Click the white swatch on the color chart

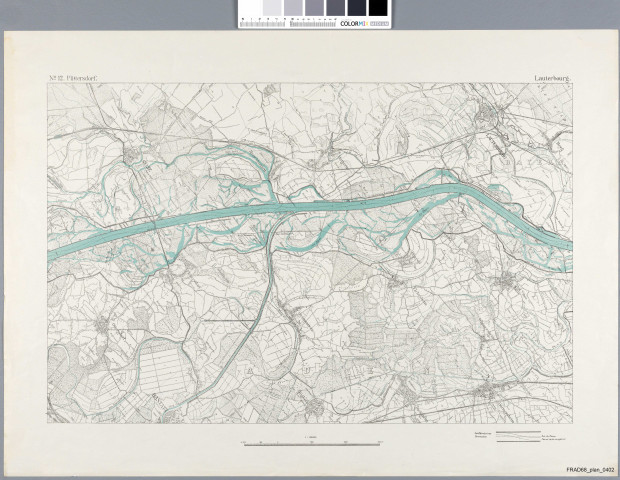click(x=248, y=8)
